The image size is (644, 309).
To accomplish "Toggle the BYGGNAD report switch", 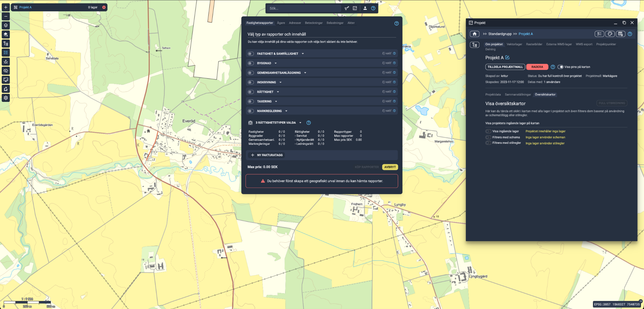I will coord(251,63).
